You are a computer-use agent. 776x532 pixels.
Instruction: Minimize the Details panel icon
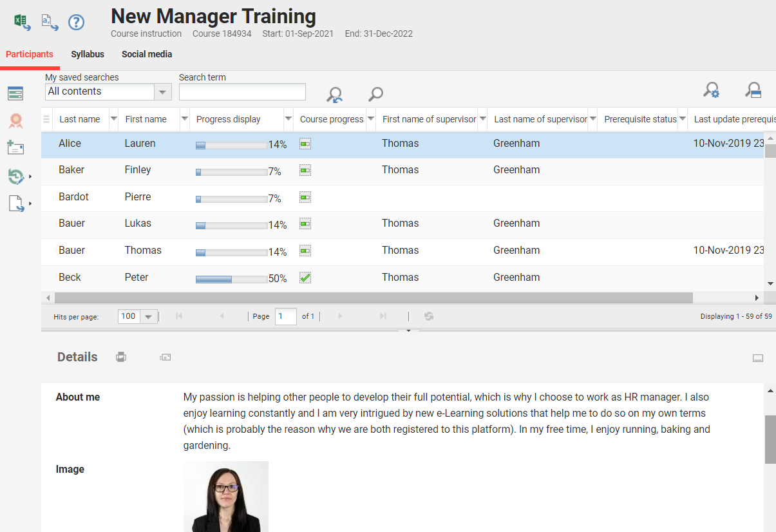pyautogui.click(x=758, y=358)
